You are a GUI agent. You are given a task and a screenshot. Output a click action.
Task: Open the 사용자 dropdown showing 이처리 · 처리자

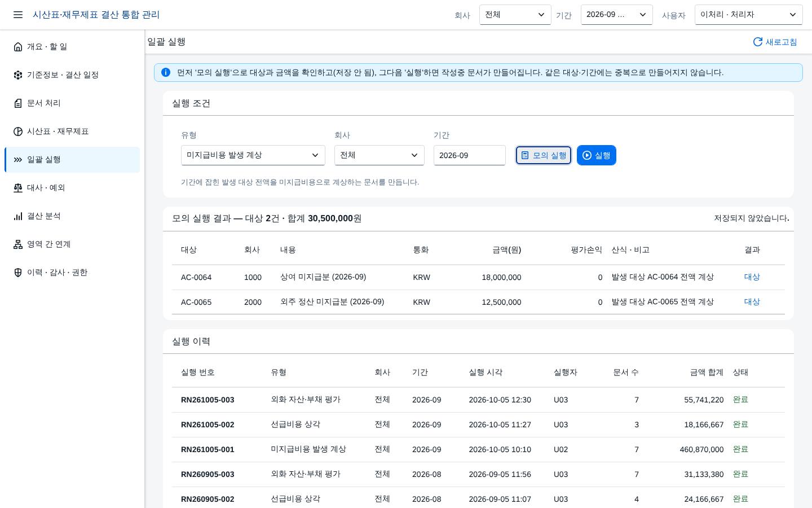point(749,15)
